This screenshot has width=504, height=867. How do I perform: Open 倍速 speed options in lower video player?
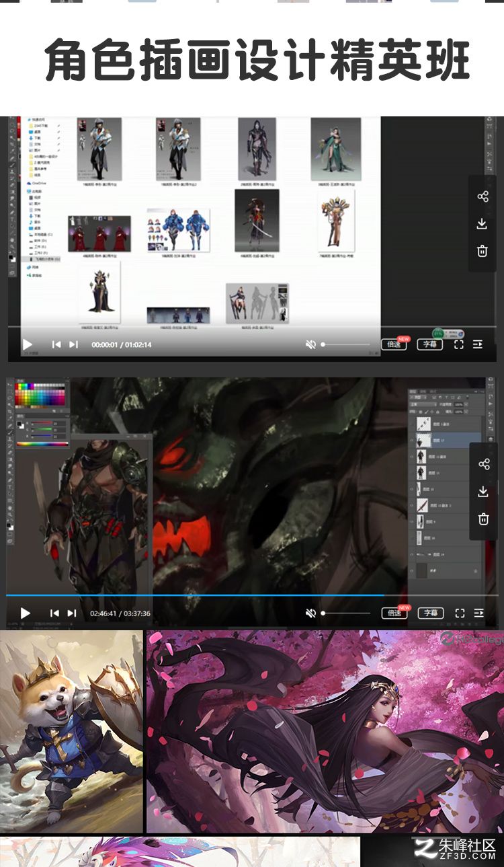click(394, 613)
